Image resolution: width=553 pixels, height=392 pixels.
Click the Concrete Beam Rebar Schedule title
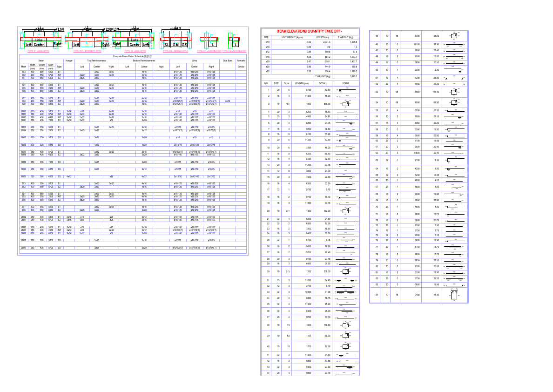(x=134, y=55)
